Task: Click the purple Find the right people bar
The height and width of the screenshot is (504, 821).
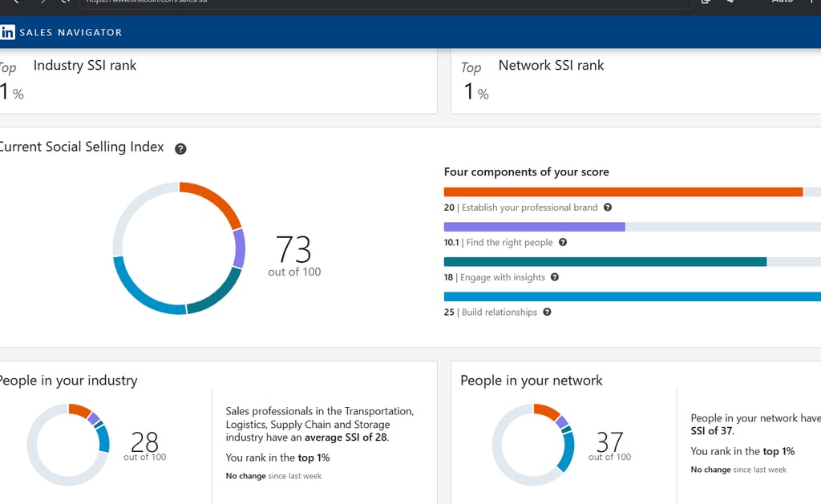Action: pos(535,227)
